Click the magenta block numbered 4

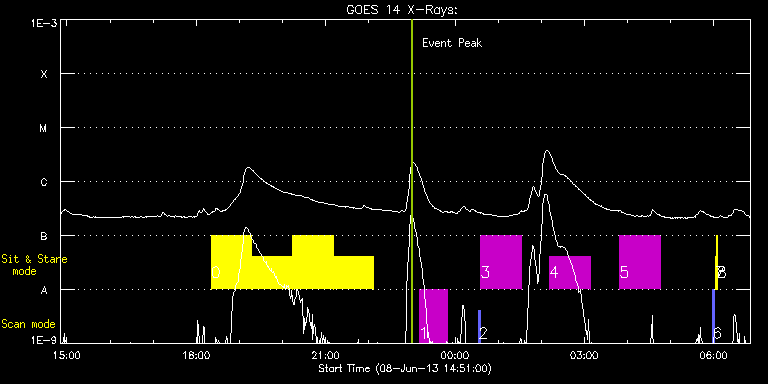pos(570,272)
